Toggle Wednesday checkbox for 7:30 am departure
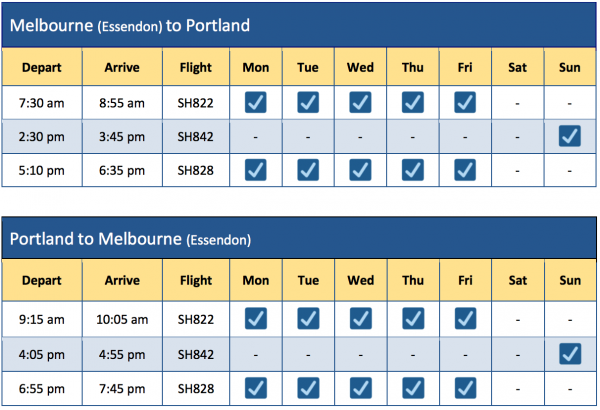 pyautogui.click(x=360, y=102)
